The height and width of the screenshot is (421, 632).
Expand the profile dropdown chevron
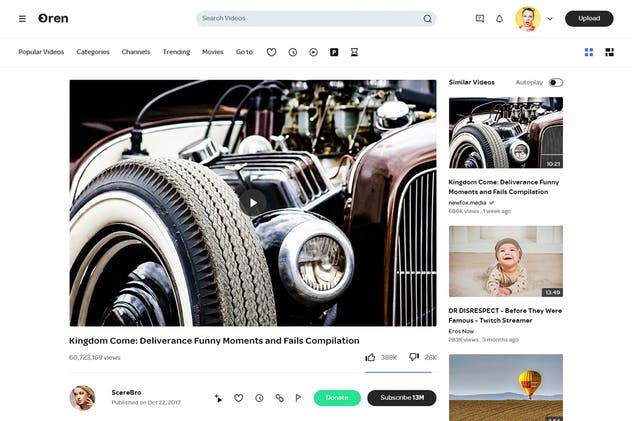pos(550,19)
